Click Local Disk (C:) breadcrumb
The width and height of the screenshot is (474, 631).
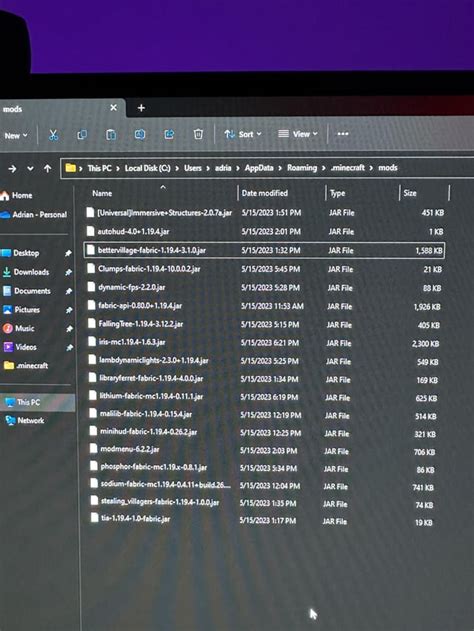[x=147, y=168]
